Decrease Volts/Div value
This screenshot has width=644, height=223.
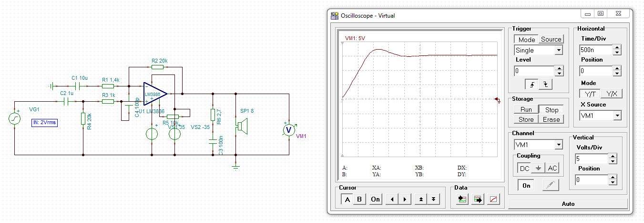(613, 161)
